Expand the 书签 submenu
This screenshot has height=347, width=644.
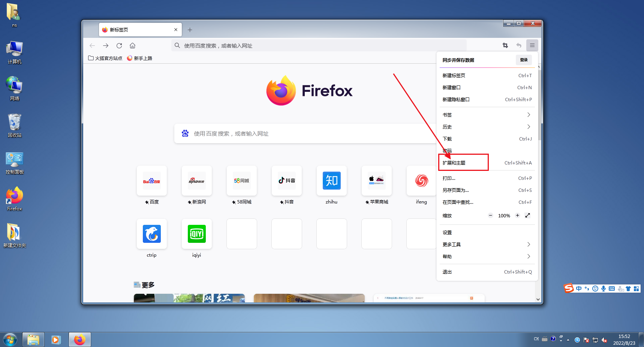pos(487,115)
